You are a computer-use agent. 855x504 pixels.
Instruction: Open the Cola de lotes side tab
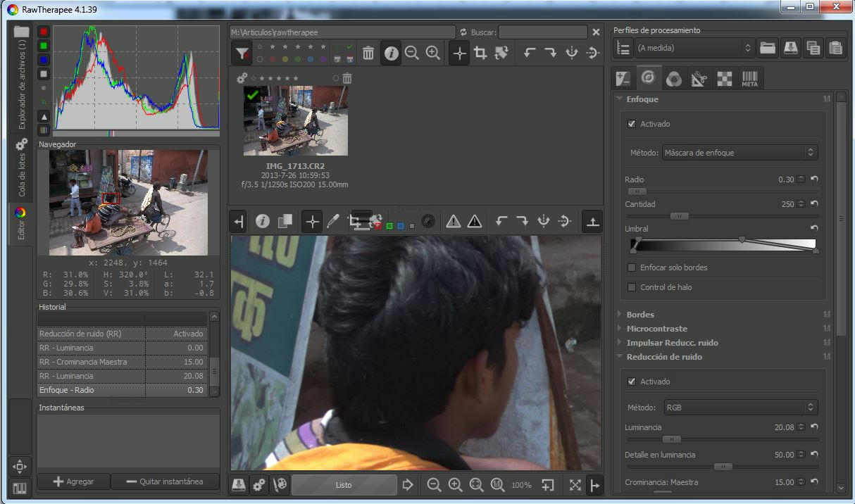[21, 169]
